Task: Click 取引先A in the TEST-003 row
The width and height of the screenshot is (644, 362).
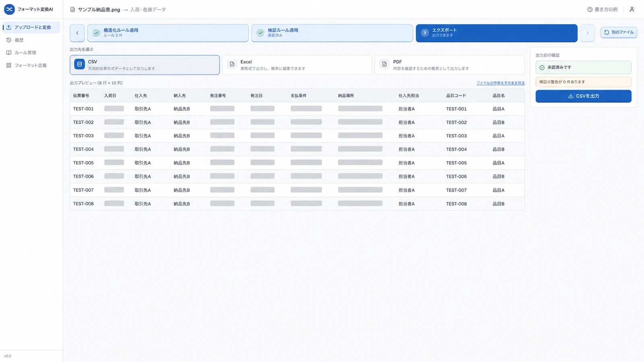Action: pyautogui.click(x=143, y=136)
